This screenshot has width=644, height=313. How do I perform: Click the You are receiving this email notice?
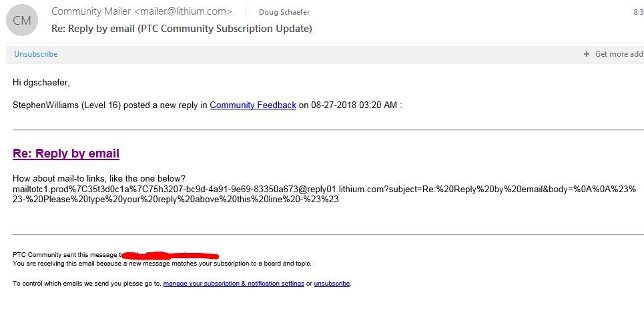[x=162, y=264]
